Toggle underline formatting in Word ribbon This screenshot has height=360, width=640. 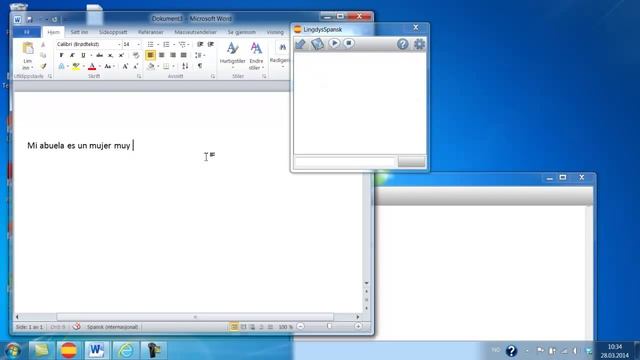tap(83, 55)
